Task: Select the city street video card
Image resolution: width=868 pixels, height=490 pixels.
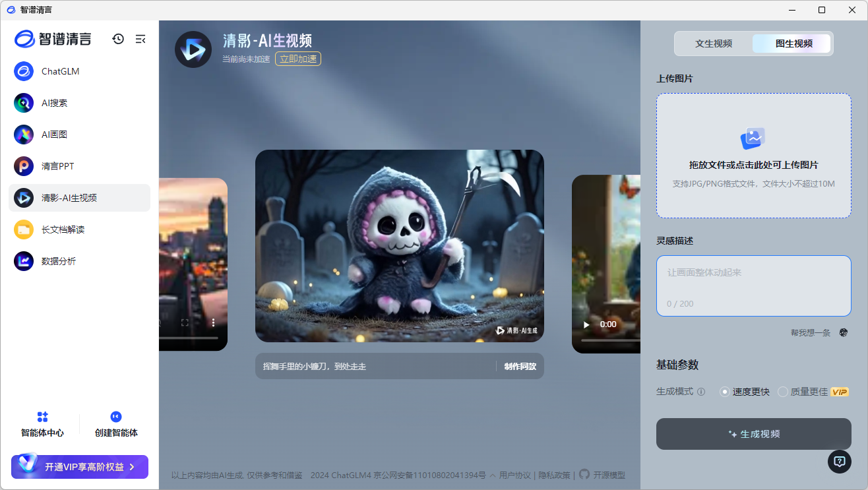Action: (x=193, y=264)
